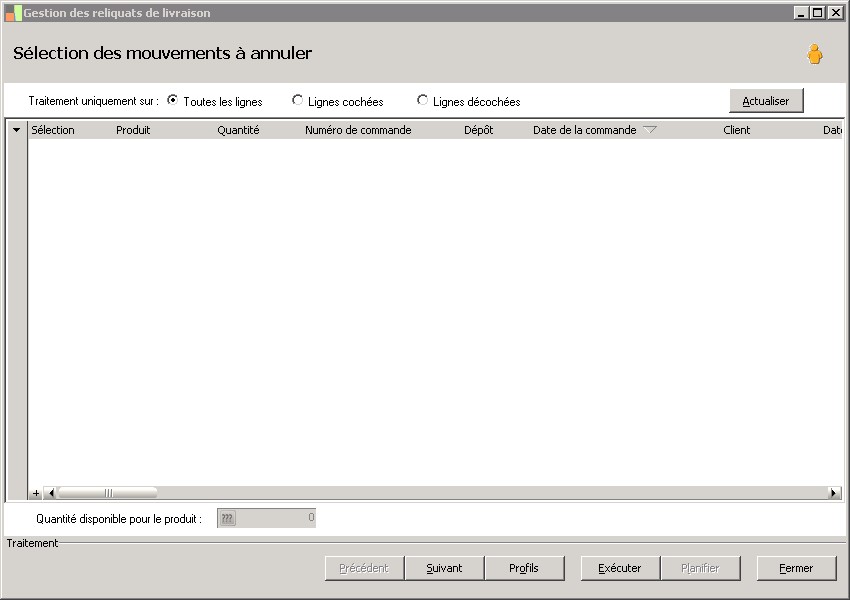Click the Numéro de commande column header
Screen dimensions: 850x600
coord(358,130)
